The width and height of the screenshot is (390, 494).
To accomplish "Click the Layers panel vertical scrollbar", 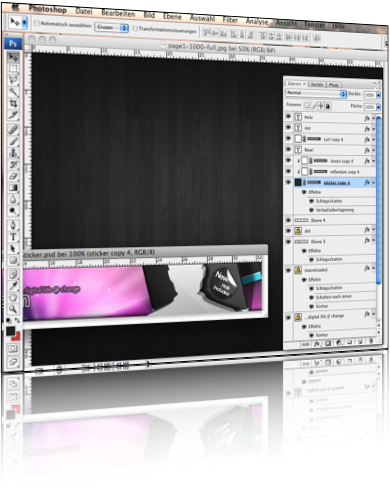I will [378, 200].
